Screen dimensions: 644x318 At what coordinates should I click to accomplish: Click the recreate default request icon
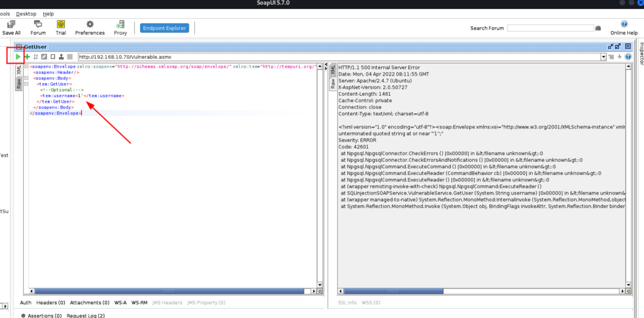tap(45, 57)
